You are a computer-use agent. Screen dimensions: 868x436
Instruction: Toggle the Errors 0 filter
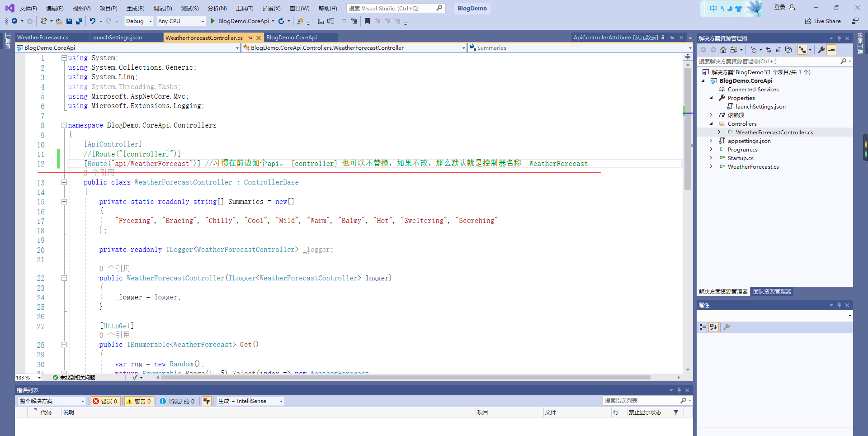(x=106, y=401)
